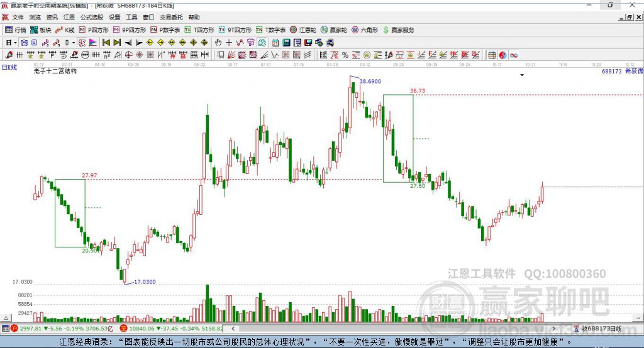Open the 窗口 menu

coord(148,17)
